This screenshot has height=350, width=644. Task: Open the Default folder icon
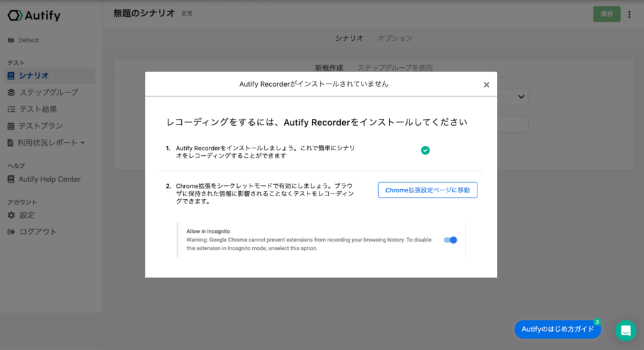pyautogui.click(x=11, y=40)
